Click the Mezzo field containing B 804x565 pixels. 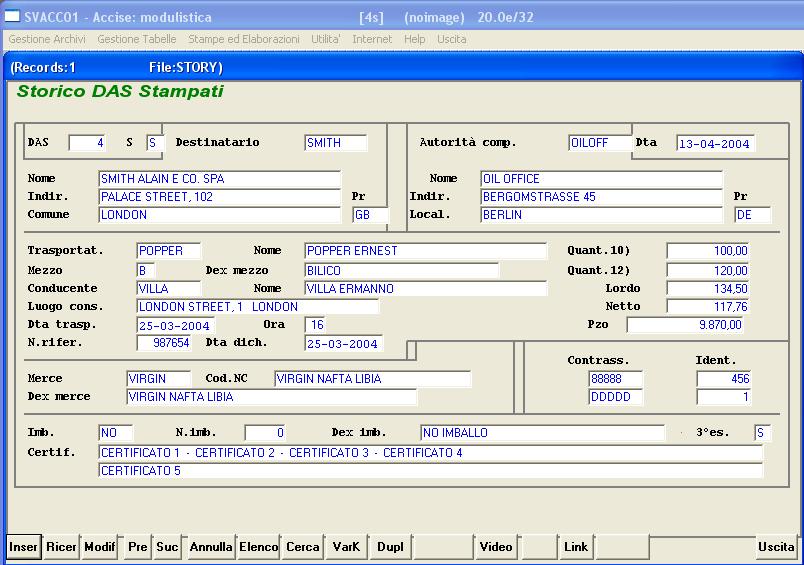tap(146, 271)
